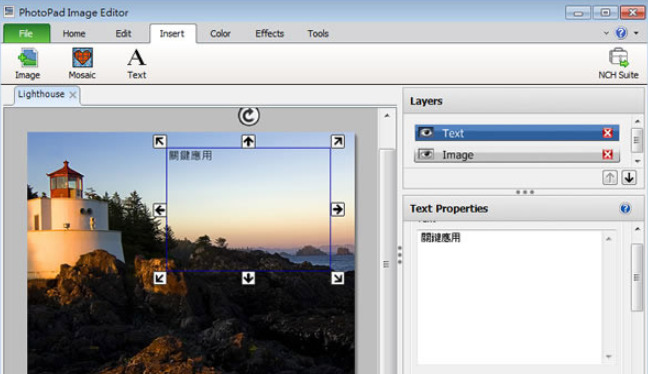This screenshot has width=648, height=374.
Task: Open the File menu tab
Action: (x=26, y=33)
